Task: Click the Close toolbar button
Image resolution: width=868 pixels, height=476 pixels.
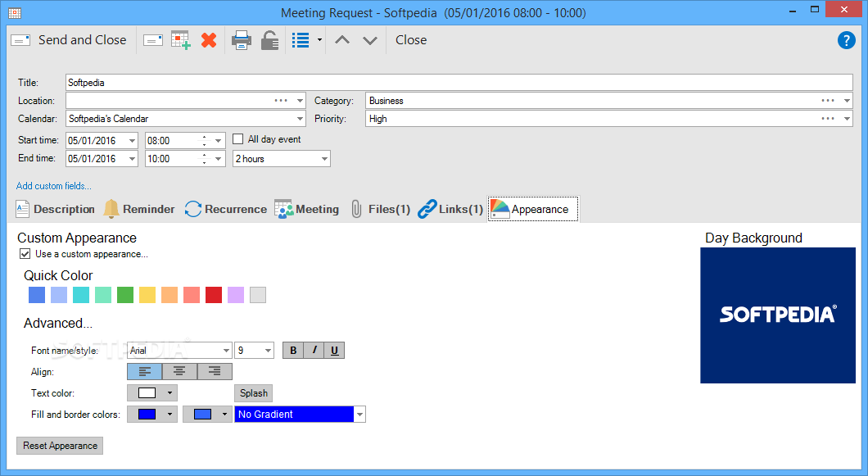Action: pyautogui.click(x=411, y=40)
